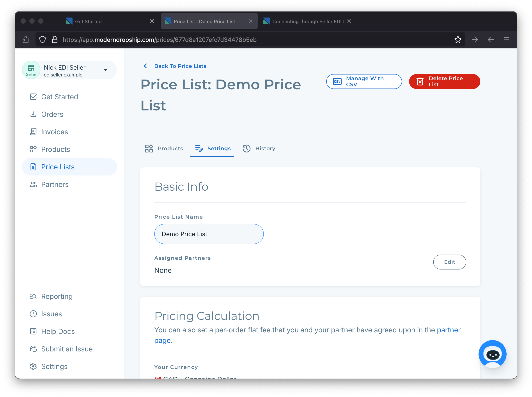532x397 pixels.
Task: Click the browser back arrow
Action: pyautogui.click(x=490, y=39)
